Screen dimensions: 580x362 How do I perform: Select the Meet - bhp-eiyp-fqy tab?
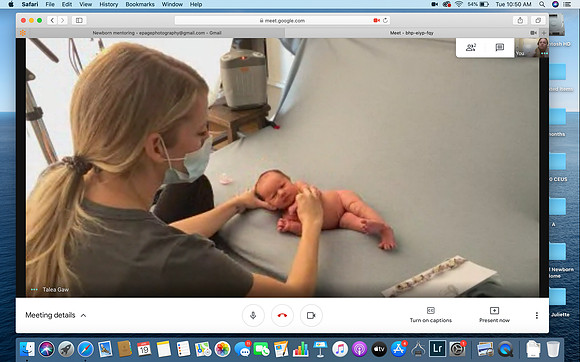click(x=412, y=33)
